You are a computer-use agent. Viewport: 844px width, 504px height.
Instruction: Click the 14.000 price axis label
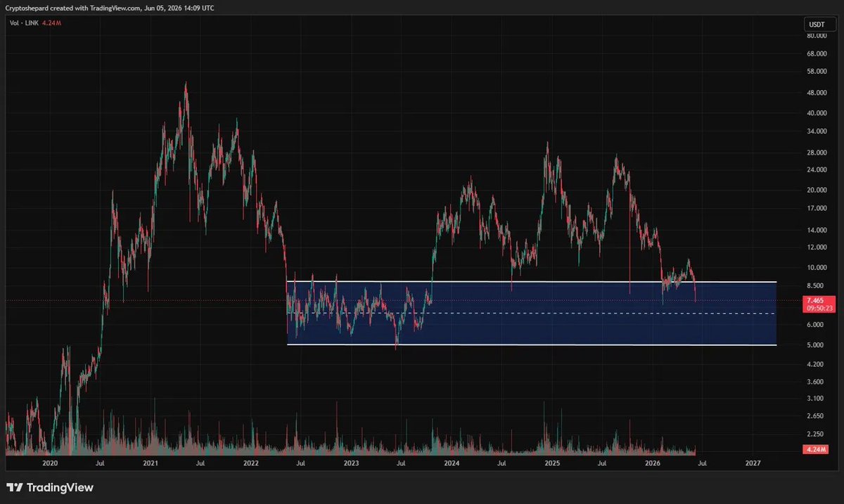(816, 230)
